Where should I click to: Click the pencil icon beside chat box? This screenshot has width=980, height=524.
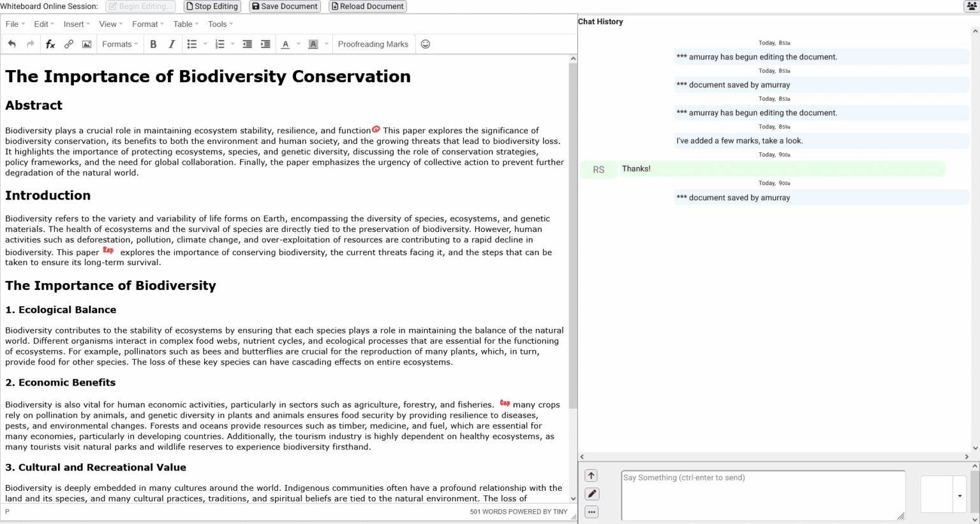[x=591, y=494]
